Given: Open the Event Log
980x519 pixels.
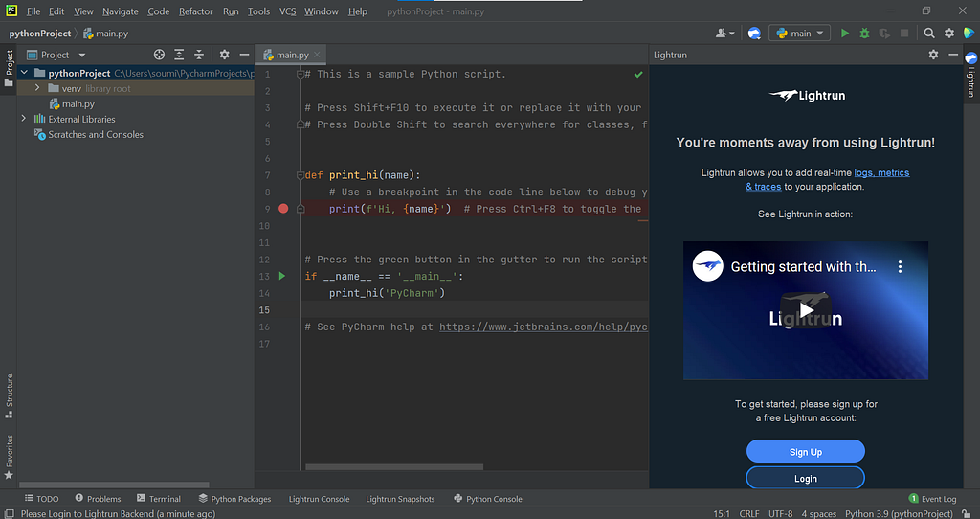Looking at the screenshot, I should pos(932,498).
